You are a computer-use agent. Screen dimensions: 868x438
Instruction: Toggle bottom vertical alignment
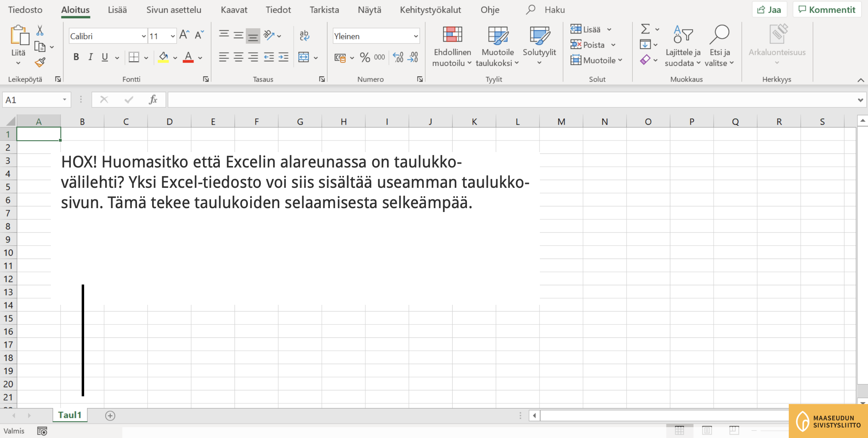pyautogui.click(x=253, y=36)
